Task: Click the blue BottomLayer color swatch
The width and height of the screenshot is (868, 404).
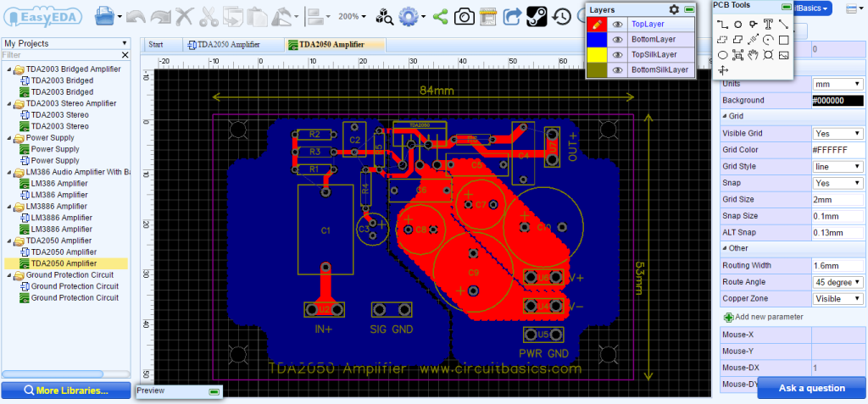Action: point(597,40)
